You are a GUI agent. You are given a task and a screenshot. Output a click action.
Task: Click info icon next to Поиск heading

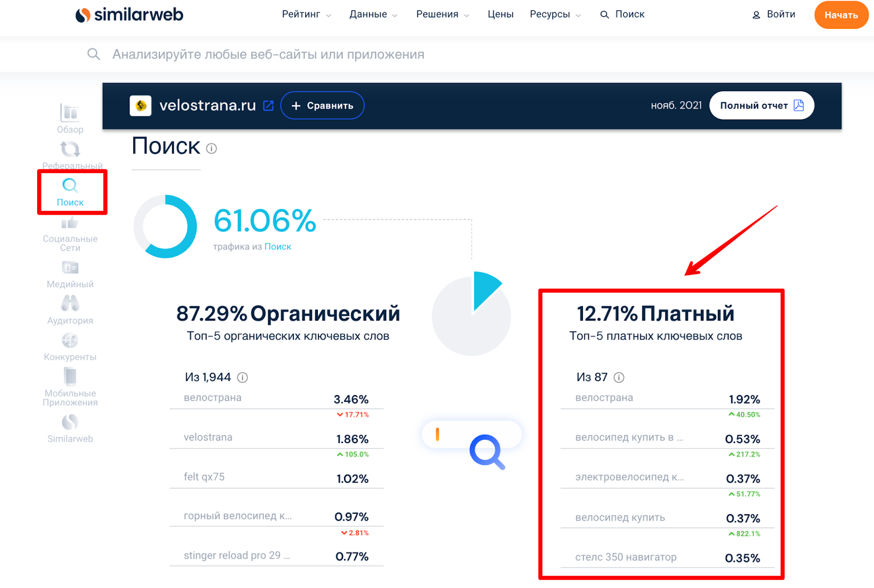[x=212, y=149]
